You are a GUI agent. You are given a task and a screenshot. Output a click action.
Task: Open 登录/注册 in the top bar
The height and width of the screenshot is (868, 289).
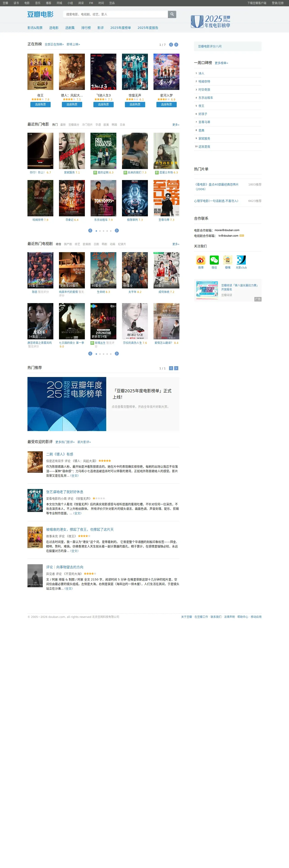[x=278, y=3]
